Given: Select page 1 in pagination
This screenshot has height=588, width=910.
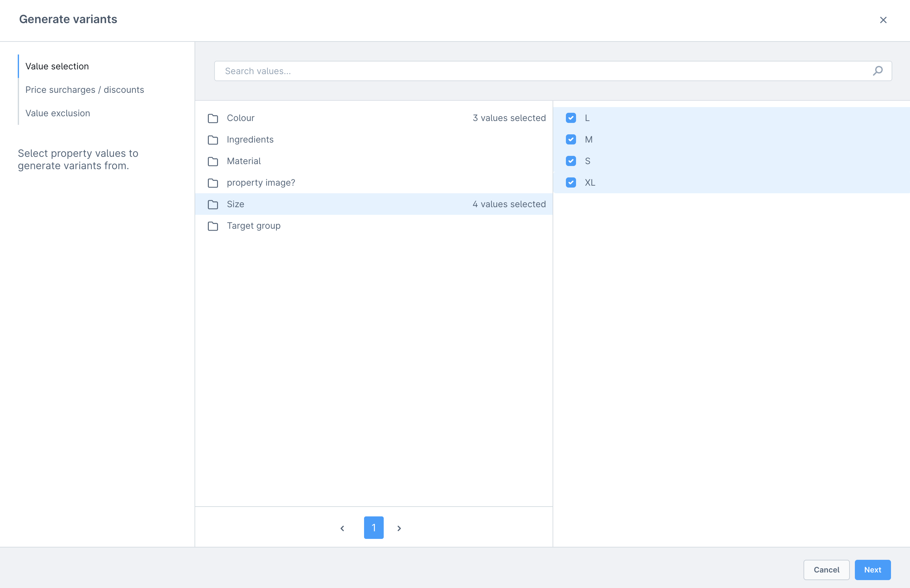Looking at the screenshot, I should click(374, 528).
